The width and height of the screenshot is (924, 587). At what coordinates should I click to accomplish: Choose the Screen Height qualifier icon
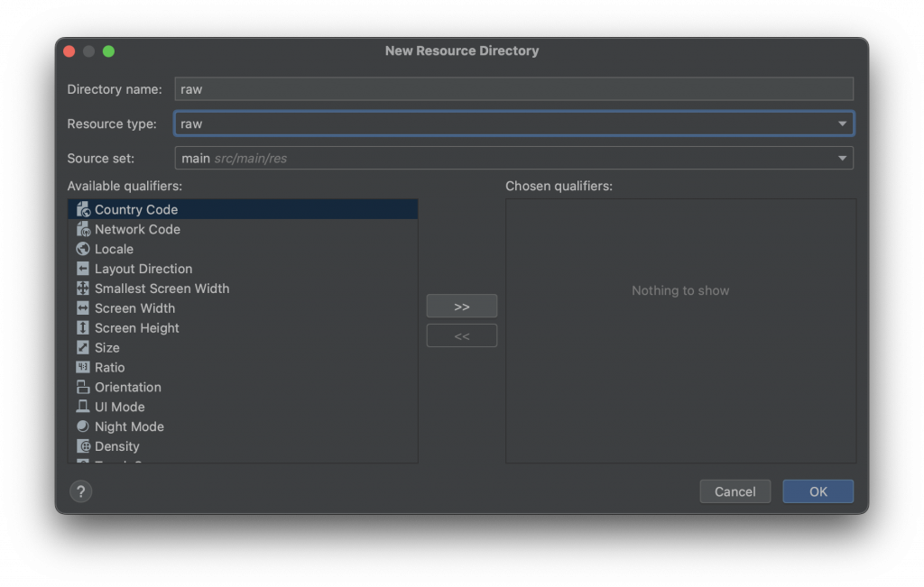pyautogui.click(x=83, y=328)
